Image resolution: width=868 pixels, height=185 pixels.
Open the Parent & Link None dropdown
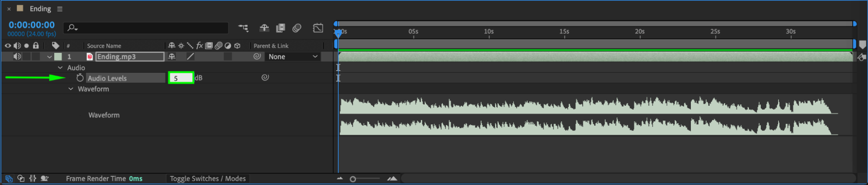pyautogui.click(x=293, y=56)
